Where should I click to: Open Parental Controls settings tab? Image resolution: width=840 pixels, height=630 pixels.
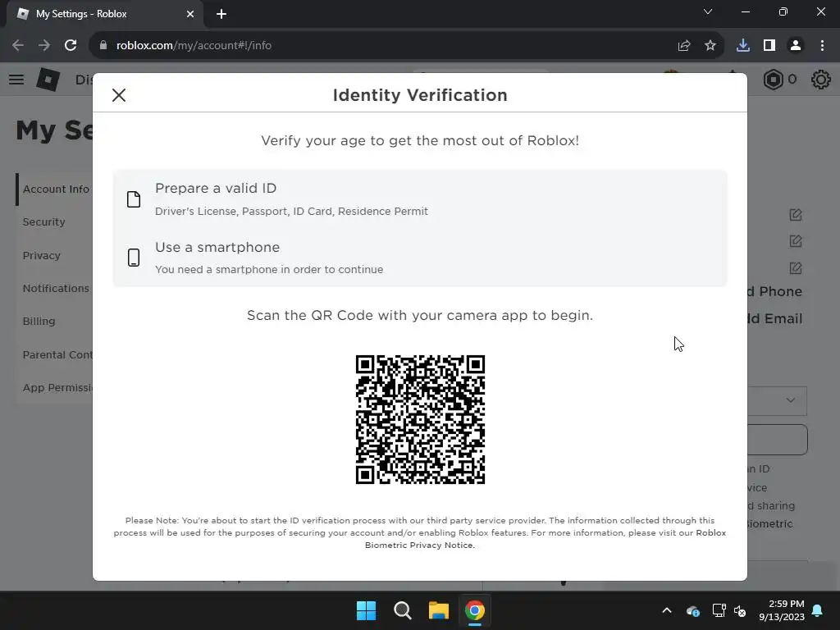pyautogui.click(x=57, y=354)
